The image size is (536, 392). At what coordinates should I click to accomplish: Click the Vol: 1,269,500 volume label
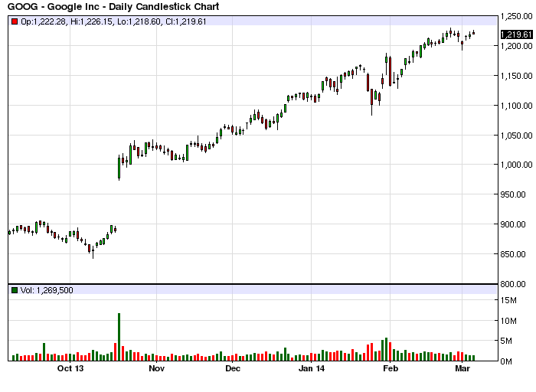coord(47,290)
